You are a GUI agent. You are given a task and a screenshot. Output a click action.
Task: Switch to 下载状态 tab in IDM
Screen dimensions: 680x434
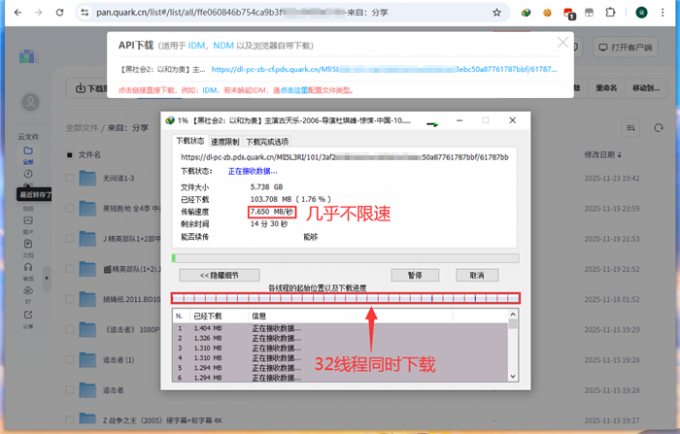[190, 141]
